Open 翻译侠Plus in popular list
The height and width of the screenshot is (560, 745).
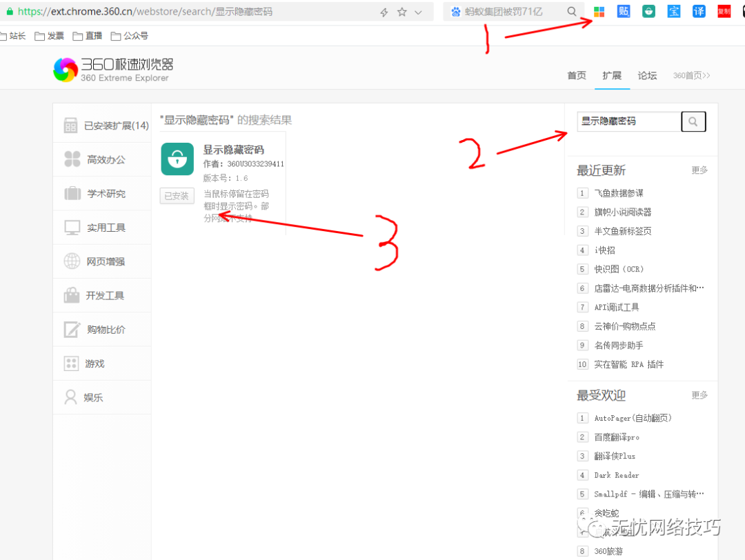[615, 456]
